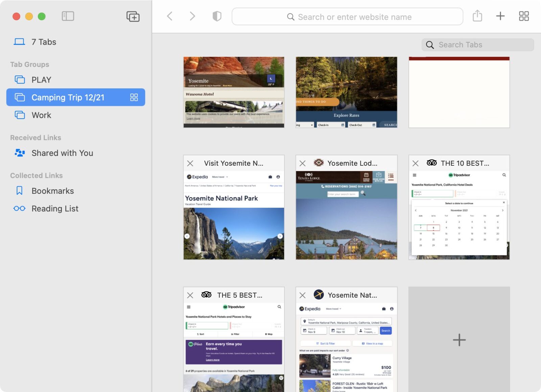541x392 pixels.
Task: Show the 7 Tabs local tabs
Action: [x=43, y=42]
